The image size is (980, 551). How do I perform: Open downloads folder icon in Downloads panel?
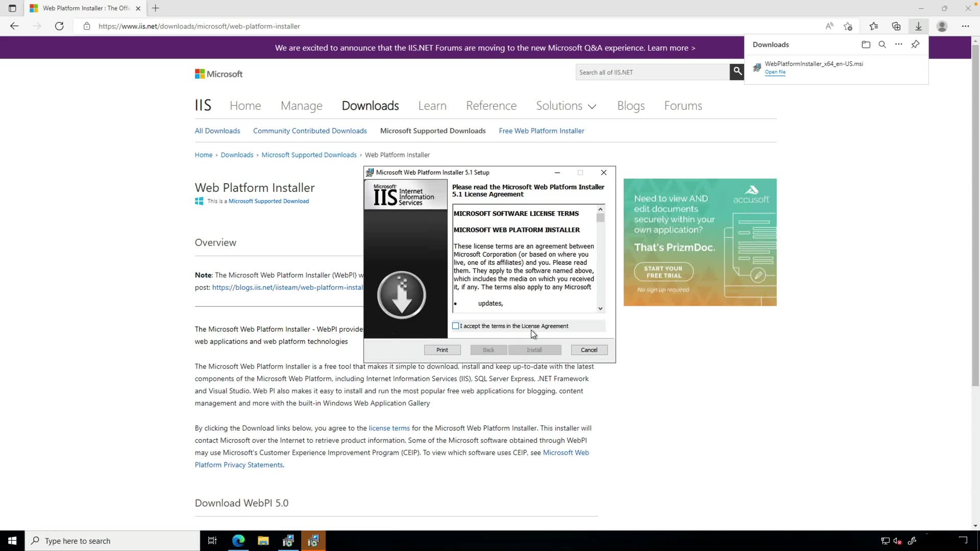tap(866, 44)
